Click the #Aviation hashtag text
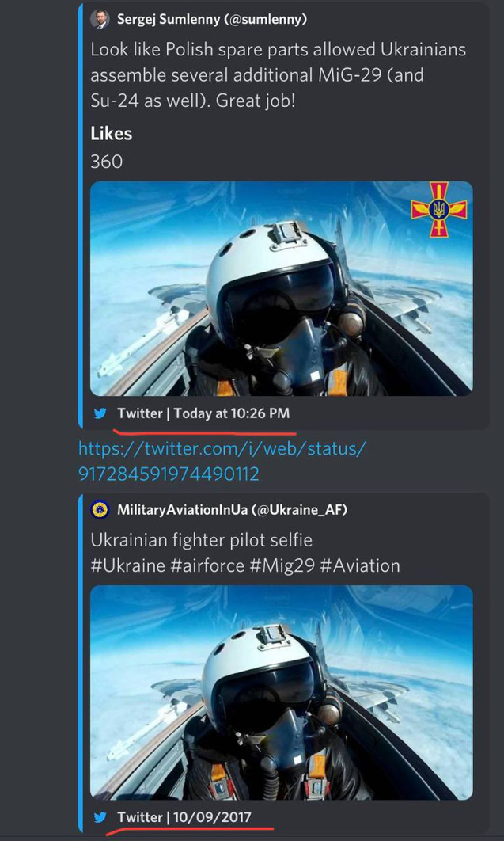The width and height of the screenshot is (504, 841). pyautogui.click(x=360, y=566)
